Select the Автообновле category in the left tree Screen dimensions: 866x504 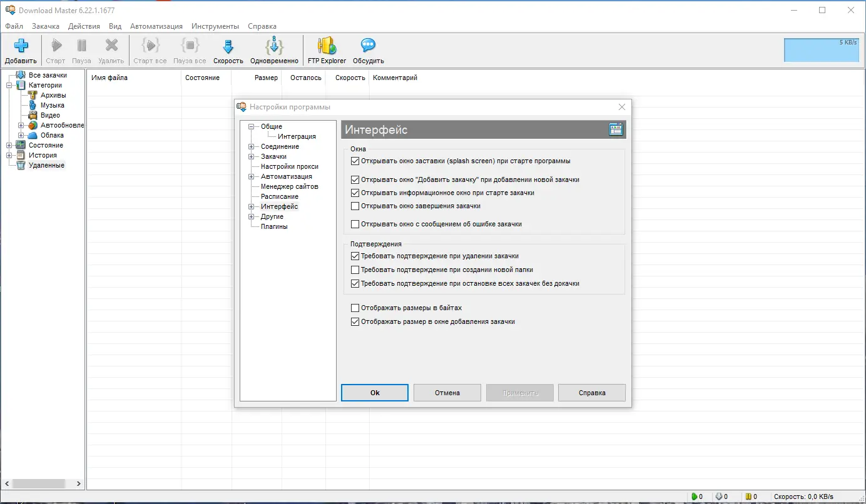point(63,125)
